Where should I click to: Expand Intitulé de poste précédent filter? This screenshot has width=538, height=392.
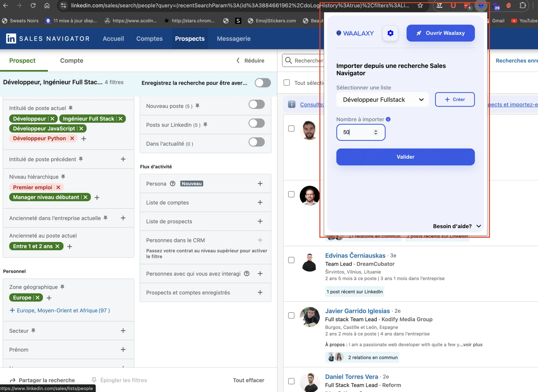click(123, 159)
